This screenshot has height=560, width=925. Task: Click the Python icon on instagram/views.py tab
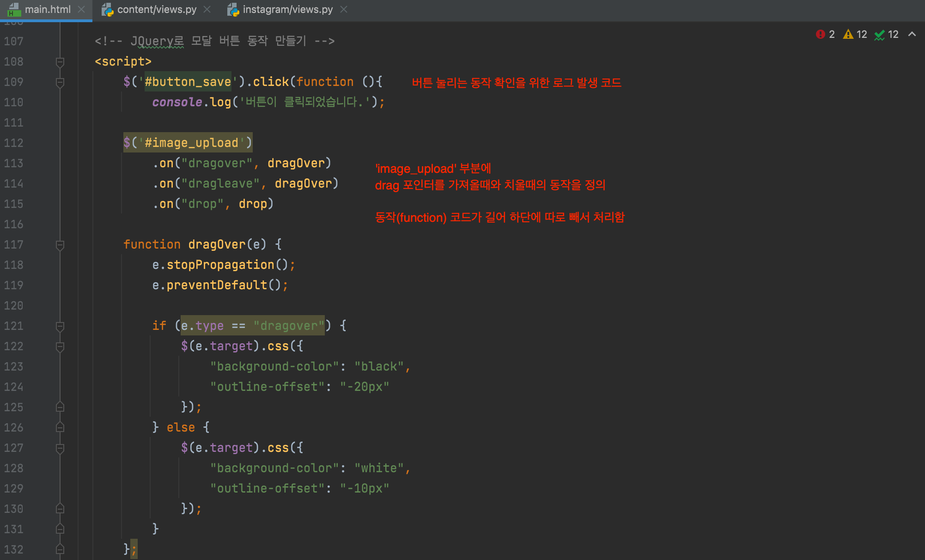233,10
